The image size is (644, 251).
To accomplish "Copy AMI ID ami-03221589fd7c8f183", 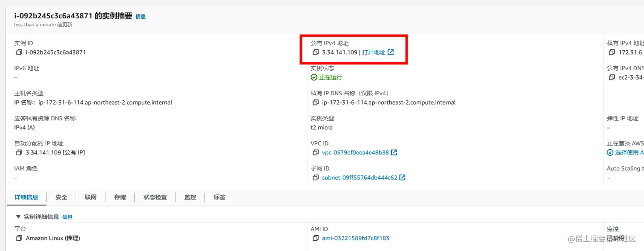I will pos(316,238).
